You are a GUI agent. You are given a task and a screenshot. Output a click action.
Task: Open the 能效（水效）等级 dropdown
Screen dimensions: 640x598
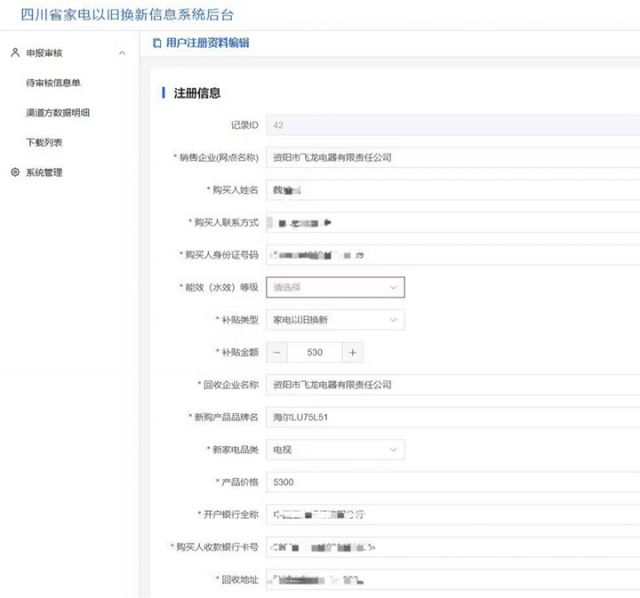[x=335, y=288]
